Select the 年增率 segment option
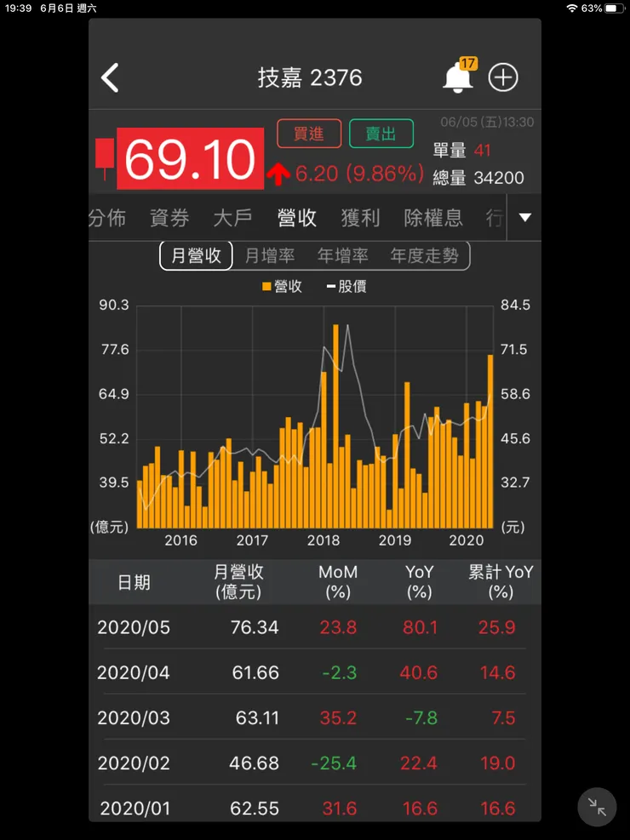 [343, 255]
